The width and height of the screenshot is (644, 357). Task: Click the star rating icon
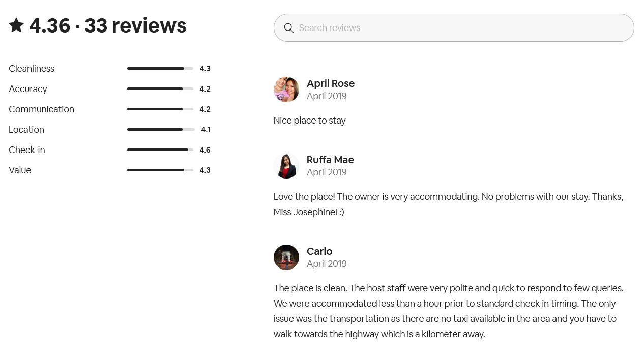tap(16, 25)
